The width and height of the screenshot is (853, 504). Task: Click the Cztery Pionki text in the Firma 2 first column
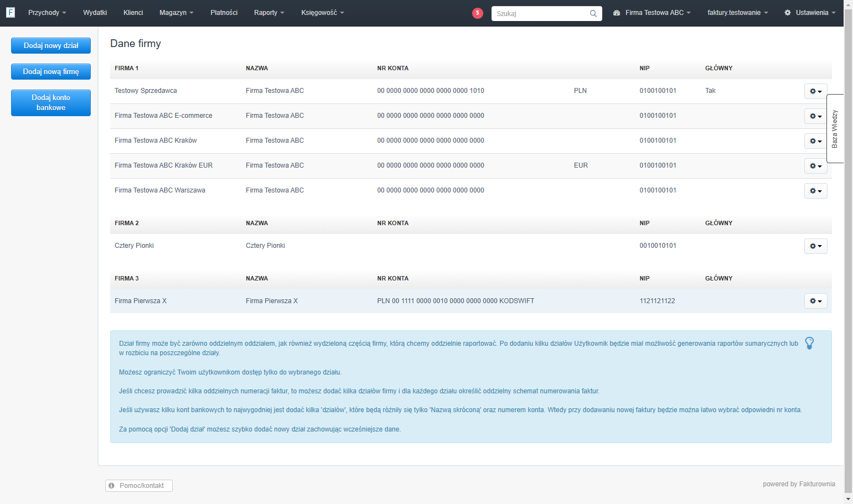[x=135, y=246]
